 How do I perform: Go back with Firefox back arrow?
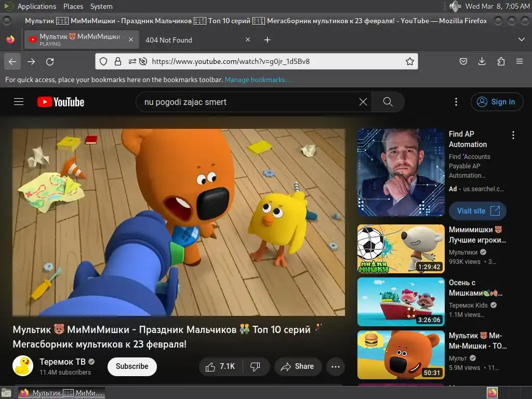pos(12,61)
